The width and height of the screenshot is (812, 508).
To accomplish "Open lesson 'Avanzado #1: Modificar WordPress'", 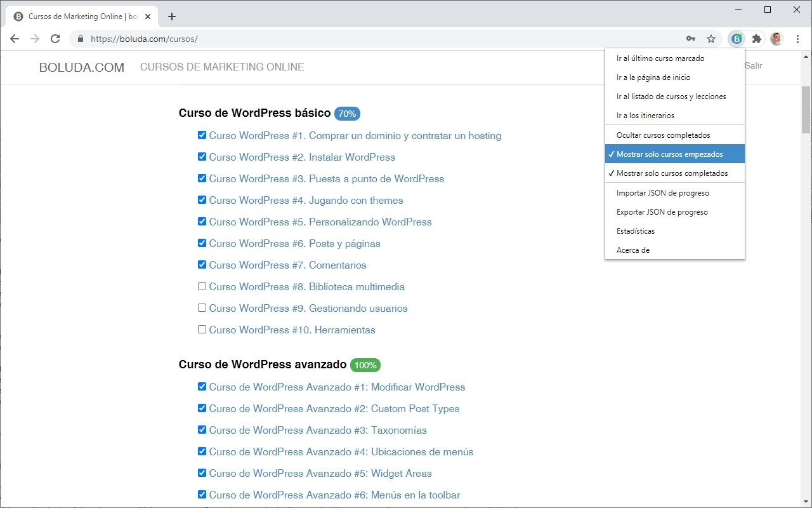I will tap(337, 387).
